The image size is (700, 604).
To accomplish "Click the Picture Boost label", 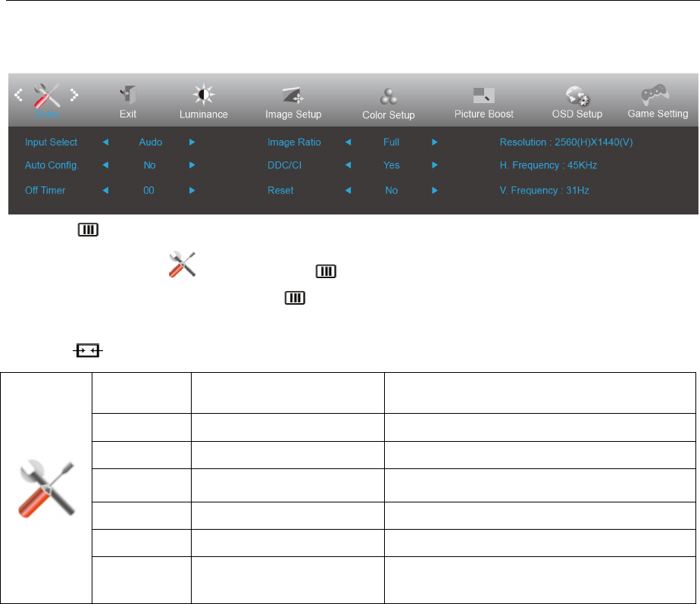I will pos(484,114).
